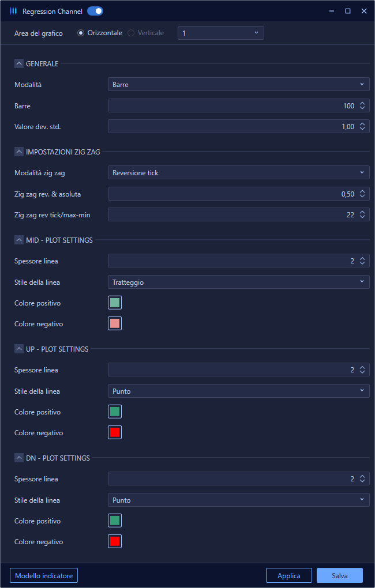The width and height of the screenshot is (375, 588).
Task: Open MID Stile della linea Tratteggio dropdown
Action: 238,282
